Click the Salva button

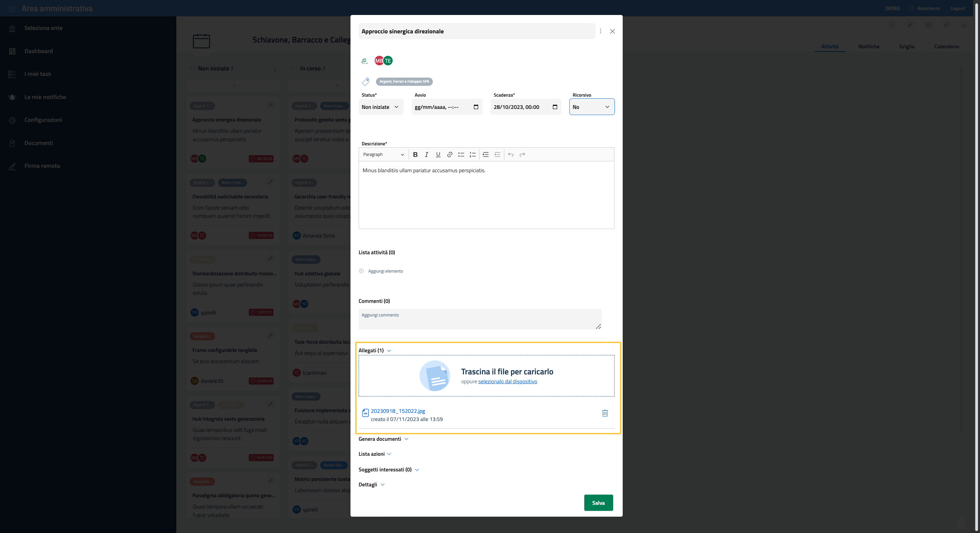click(598, 503)
